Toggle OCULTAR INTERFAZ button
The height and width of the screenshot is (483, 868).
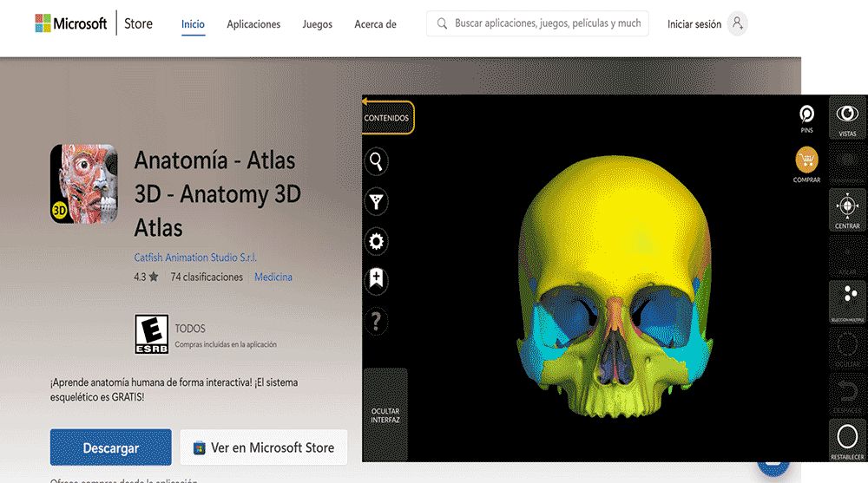(385, 415)
